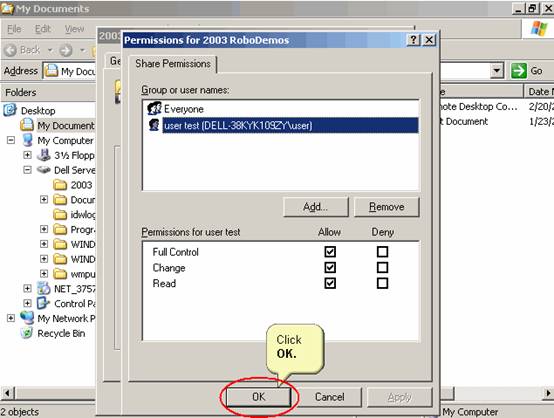The image size is (554, 418).
Task: Expand My Network Places node
Action: [x=11, y=318]
